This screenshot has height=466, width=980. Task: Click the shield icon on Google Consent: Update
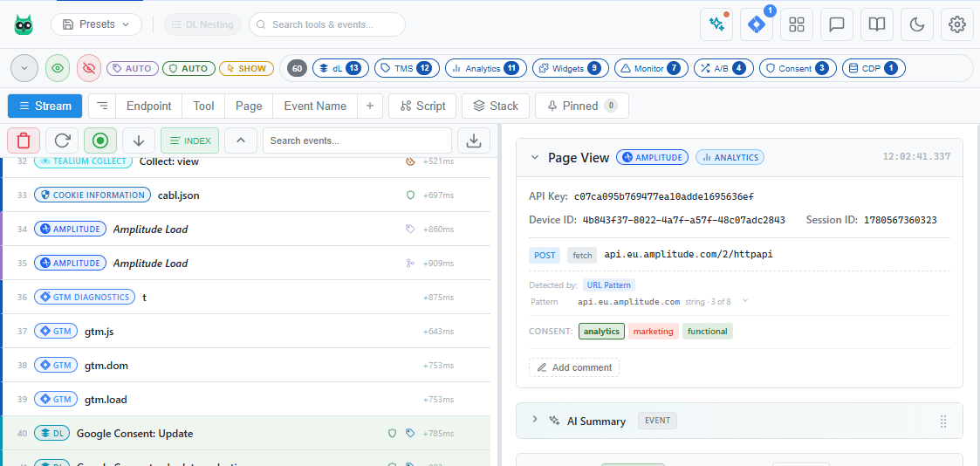tap(393, 433)
